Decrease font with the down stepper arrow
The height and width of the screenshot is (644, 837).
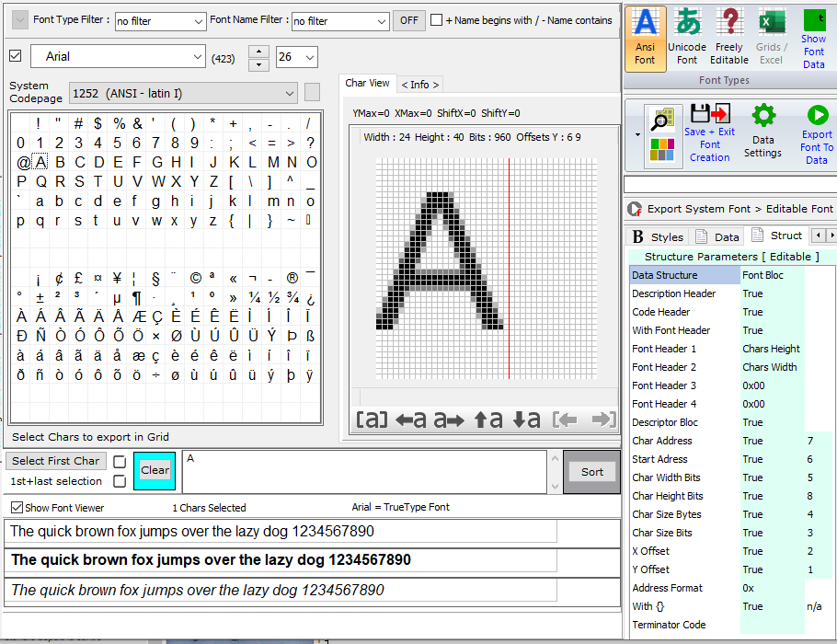point(258,64)
